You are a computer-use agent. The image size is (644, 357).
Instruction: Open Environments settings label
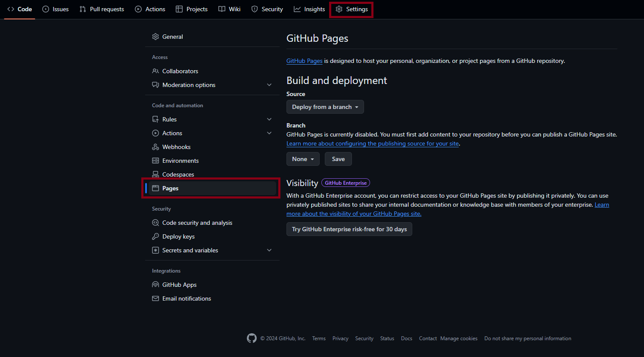pos(180,161)
